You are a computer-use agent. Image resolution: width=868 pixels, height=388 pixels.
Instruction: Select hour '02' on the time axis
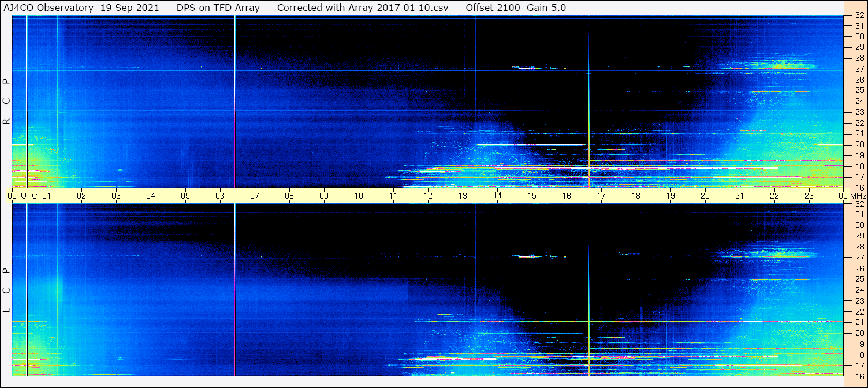81,196
